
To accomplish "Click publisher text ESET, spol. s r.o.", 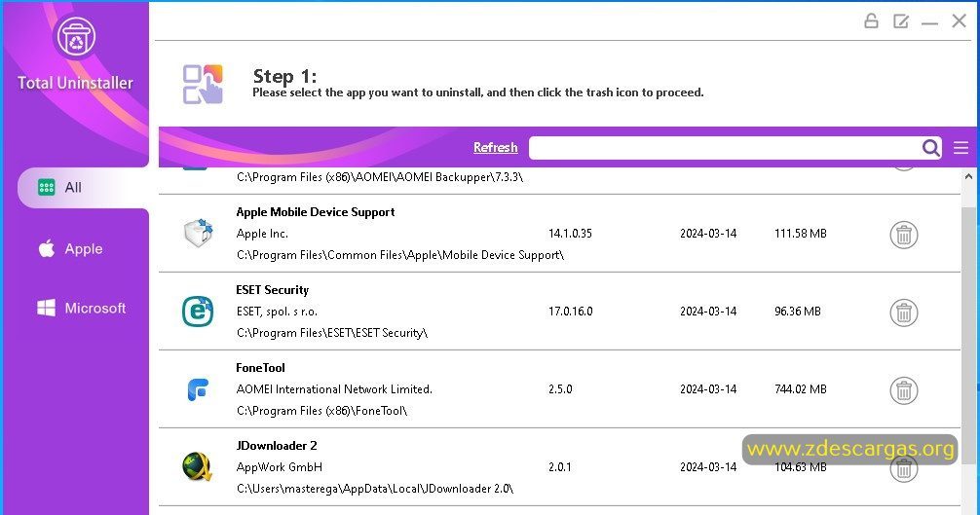I will coord(277,312).
